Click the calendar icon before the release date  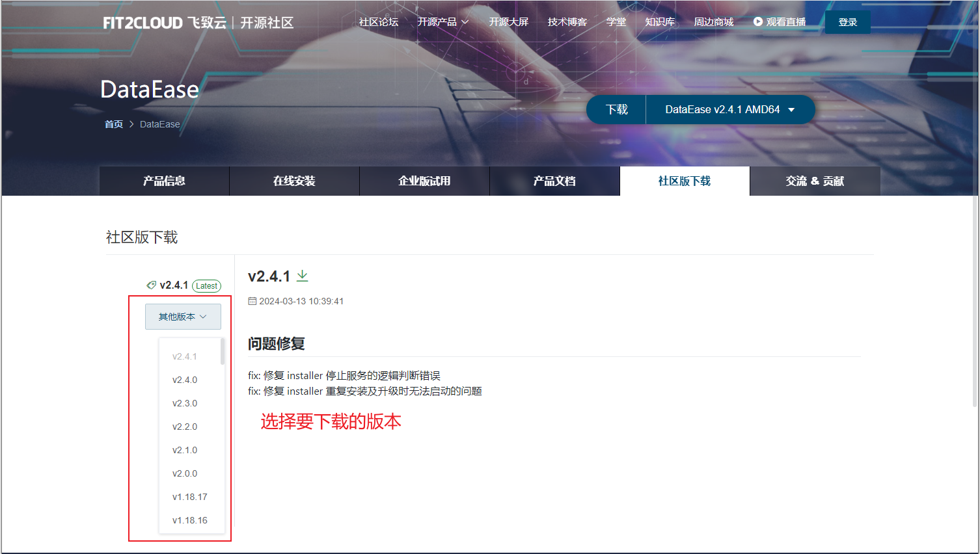[252, 301]
